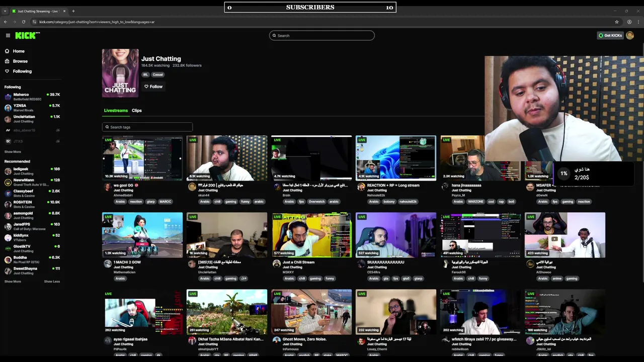Screen dimensions: 644x362
Task: Open Classybeef in Recommended list
Action: coord(32,193)
